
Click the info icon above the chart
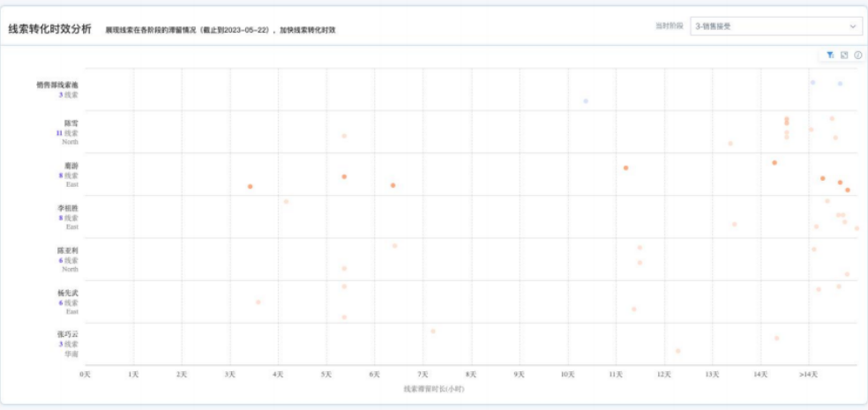point(857,55)
